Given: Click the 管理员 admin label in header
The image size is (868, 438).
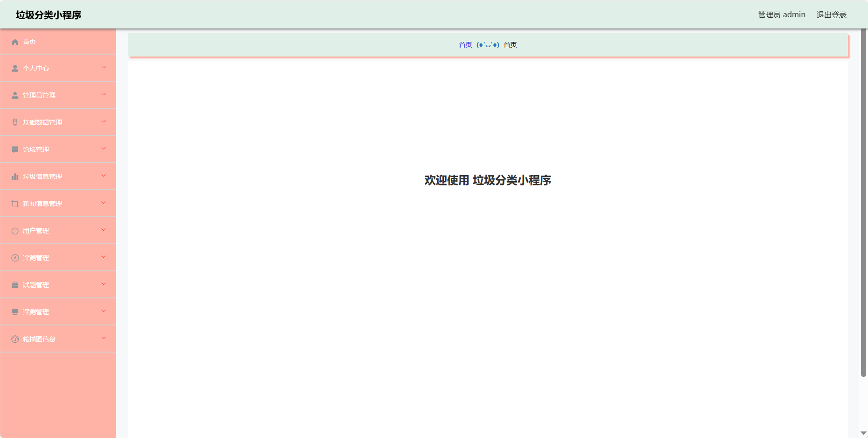Looking at the screenshot, I should (x=782, y=15).
